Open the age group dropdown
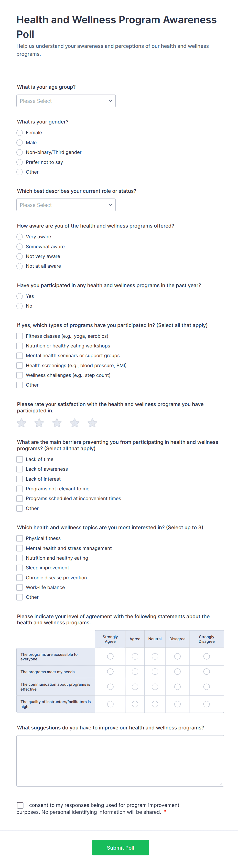 [66, 101]
